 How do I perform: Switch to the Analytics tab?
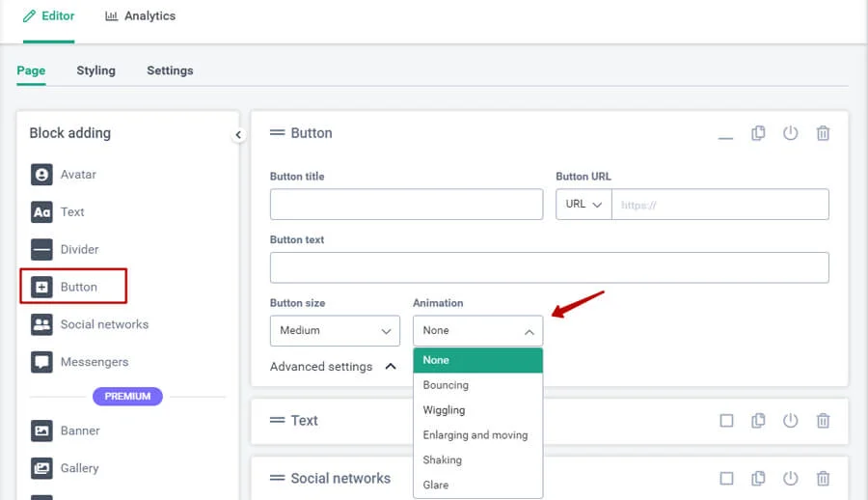click(x=141, y=16)
